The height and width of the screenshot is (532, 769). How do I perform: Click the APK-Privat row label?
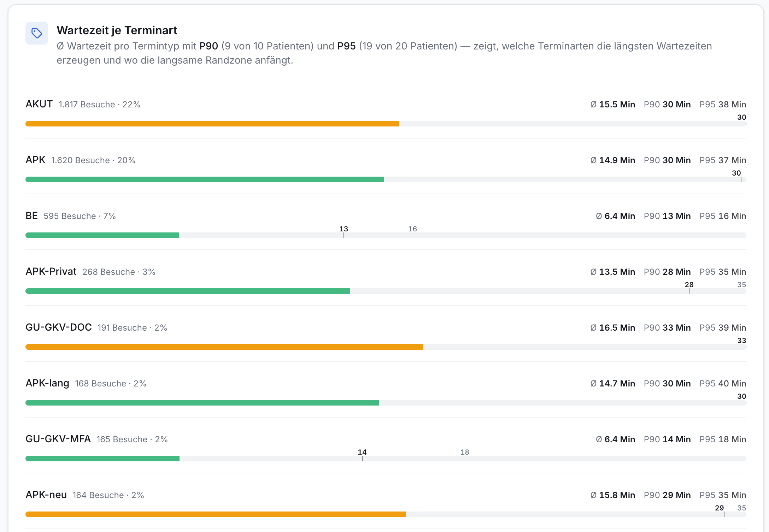point(51,272)
